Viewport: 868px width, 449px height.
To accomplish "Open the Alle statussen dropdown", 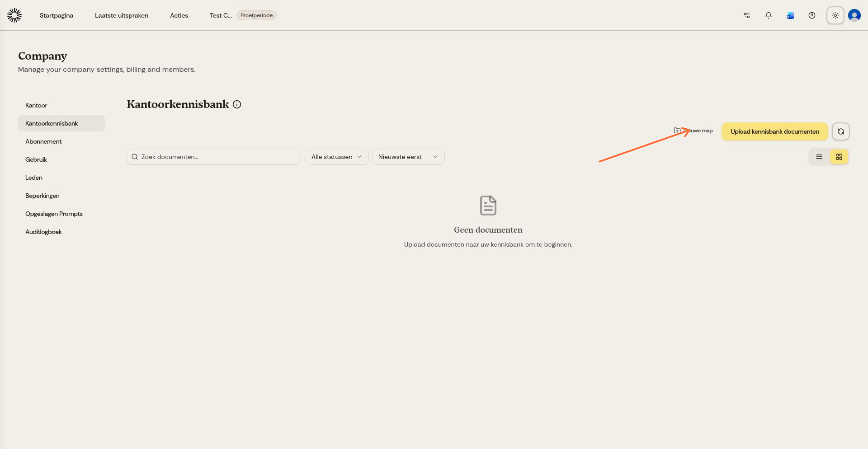I will [337, 157].
